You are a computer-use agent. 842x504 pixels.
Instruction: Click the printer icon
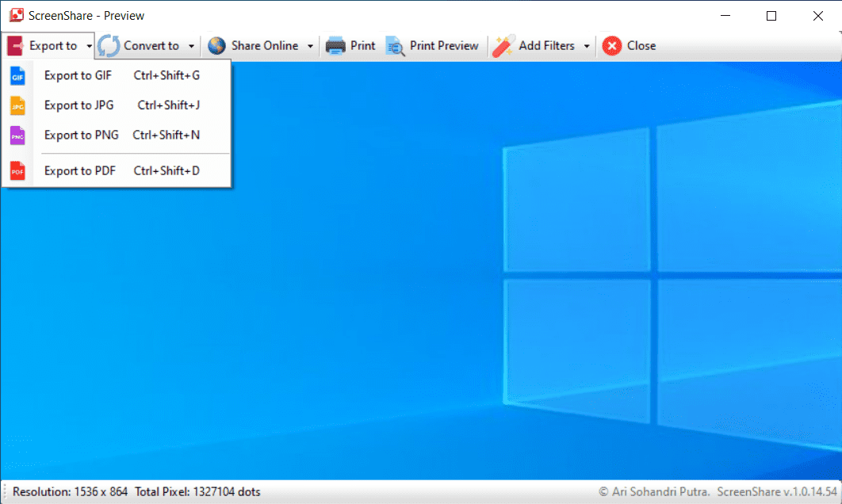point(335,46)
